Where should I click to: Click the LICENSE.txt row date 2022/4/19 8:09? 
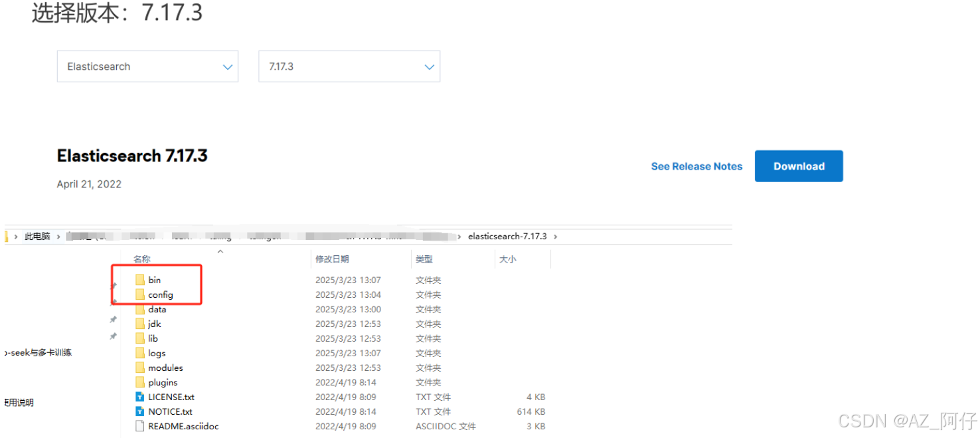pos(346,397)
